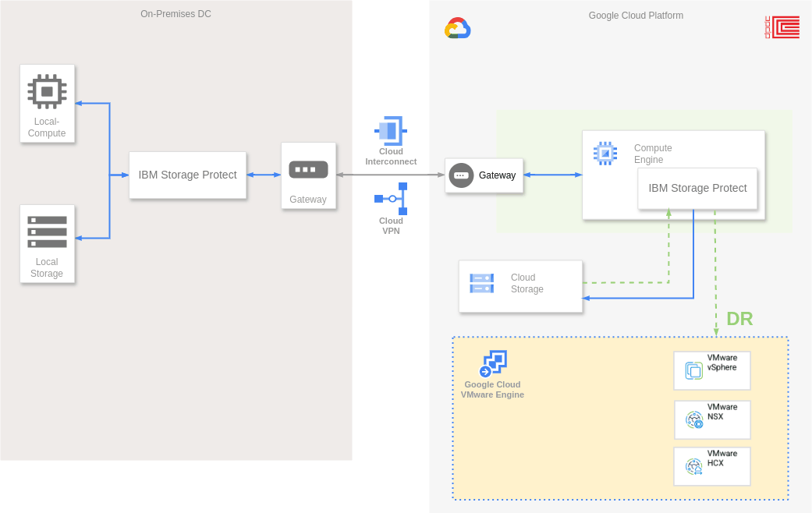Click the Google Cloud Platform title
812x513 pixels.
click(x=636, y=16)
